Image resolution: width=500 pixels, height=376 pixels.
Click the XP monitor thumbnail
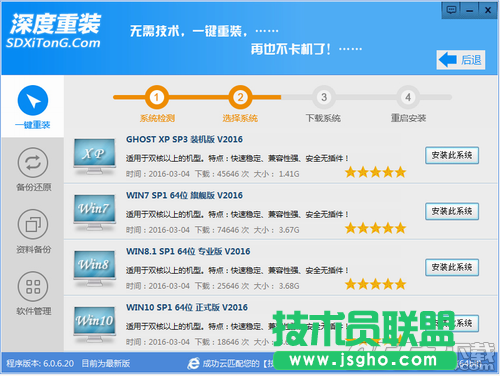pyautogui.click(x=94, y=157)
